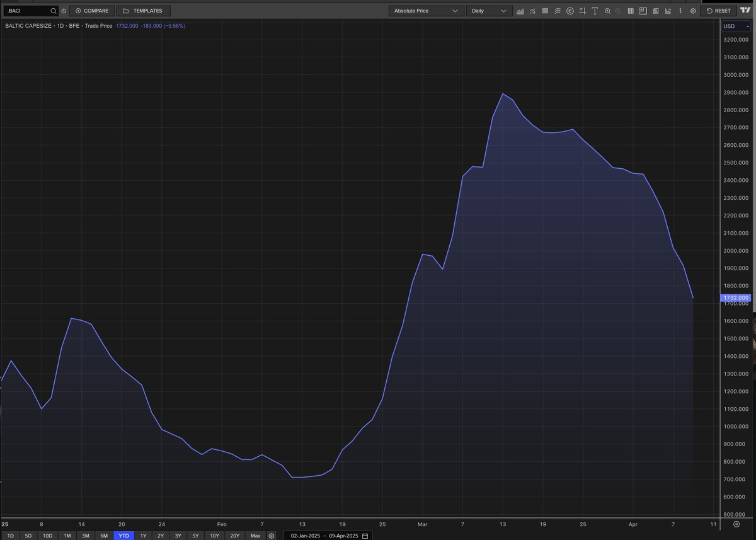Open the Daily interval dropdown

tap(489, 11)
